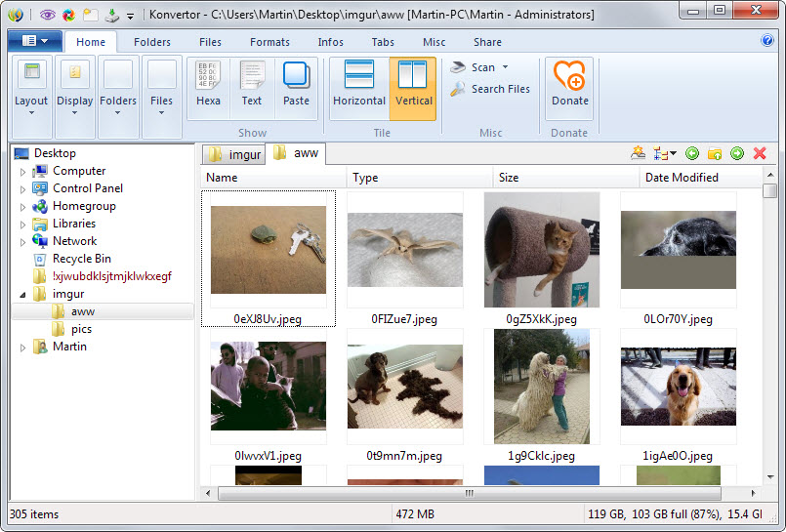This screenshot has width=786, height=532.
Task: Collapse the imgur tree node
Action: (22, 295)
